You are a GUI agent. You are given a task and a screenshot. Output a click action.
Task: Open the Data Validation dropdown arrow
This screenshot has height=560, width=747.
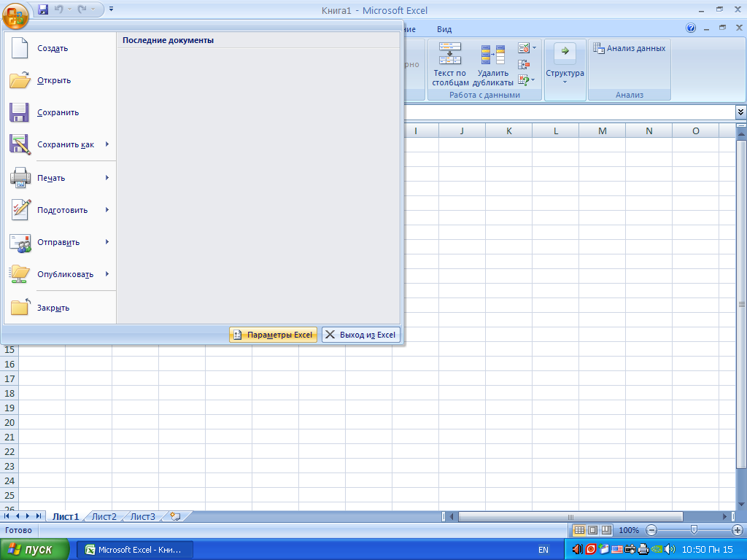(535, 48)
